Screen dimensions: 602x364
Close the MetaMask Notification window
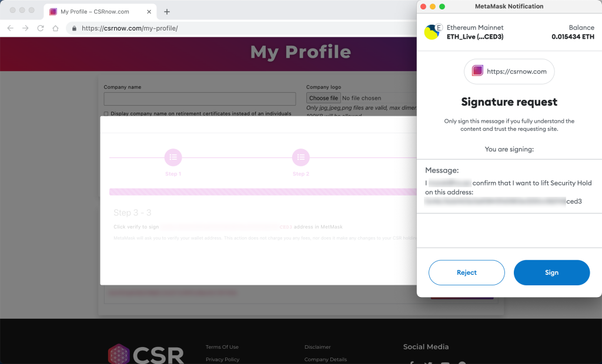(423, 6)
